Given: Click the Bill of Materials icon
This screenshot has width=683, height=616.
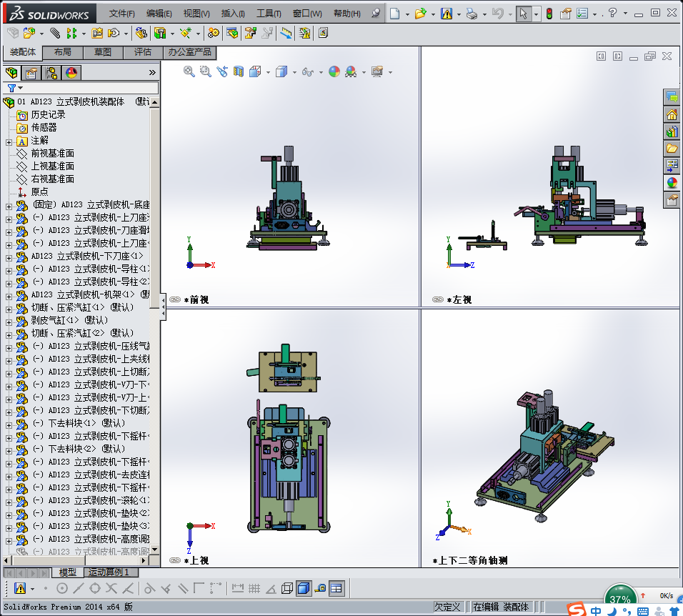Looking at the screenshot, I should coord(232,33).
